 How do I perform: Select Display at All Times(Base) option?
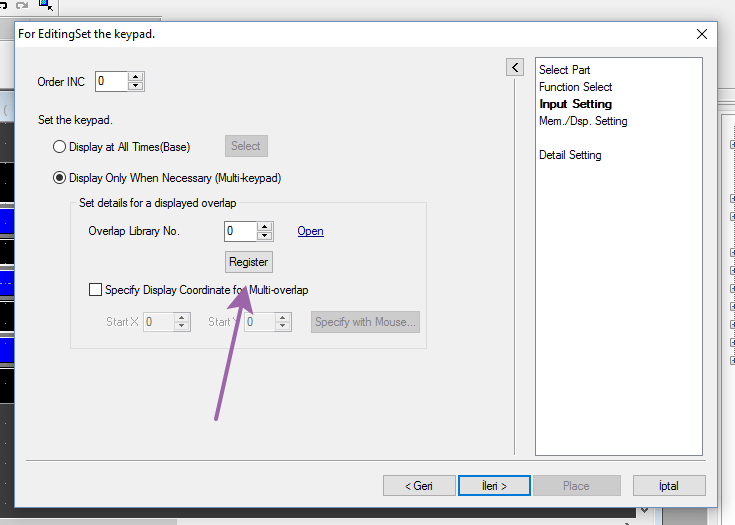(60, 147)
